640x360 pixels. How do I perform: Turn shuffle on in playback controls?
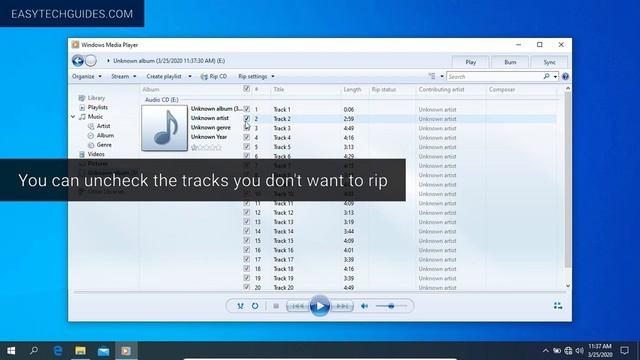point(240,306)
